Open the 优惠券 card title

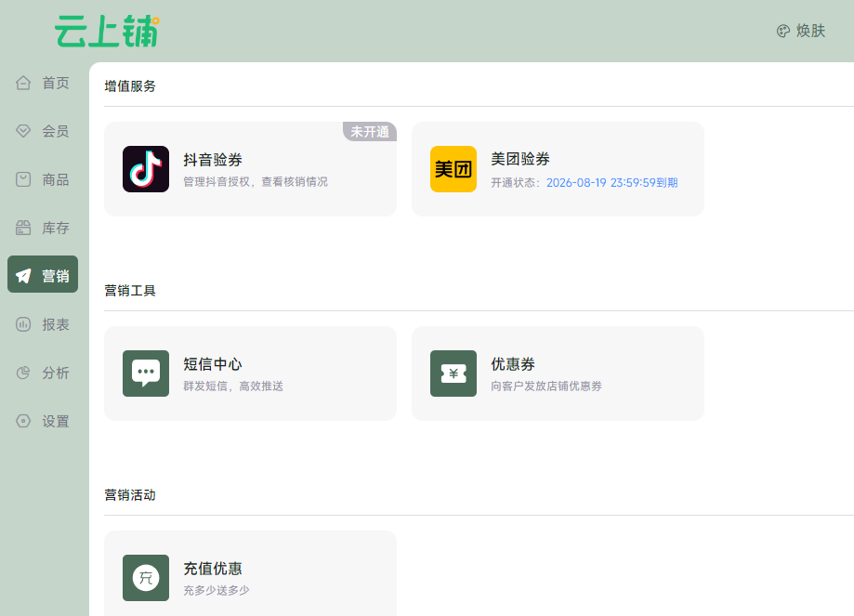tap(513, 364)
